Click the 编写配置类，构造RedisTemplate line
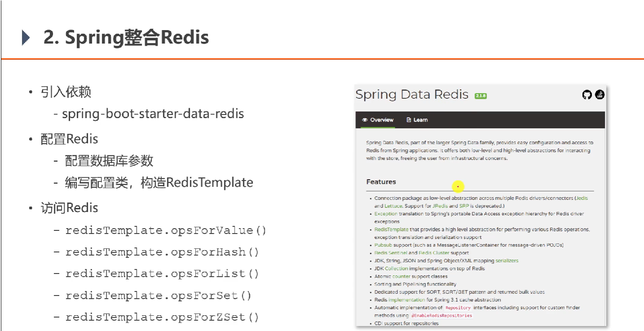The height and width of the screenshot is (331, 644). 159,182
